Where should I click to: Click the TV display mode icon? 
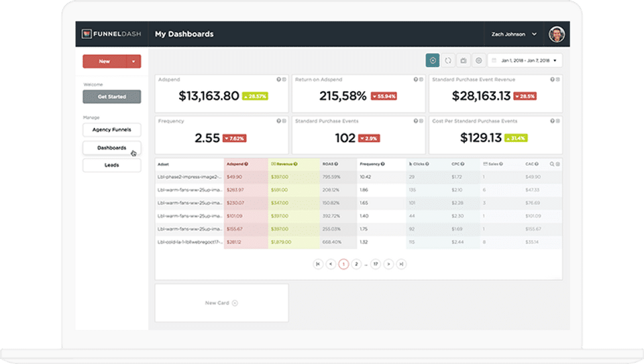click(x=464, y=60)
